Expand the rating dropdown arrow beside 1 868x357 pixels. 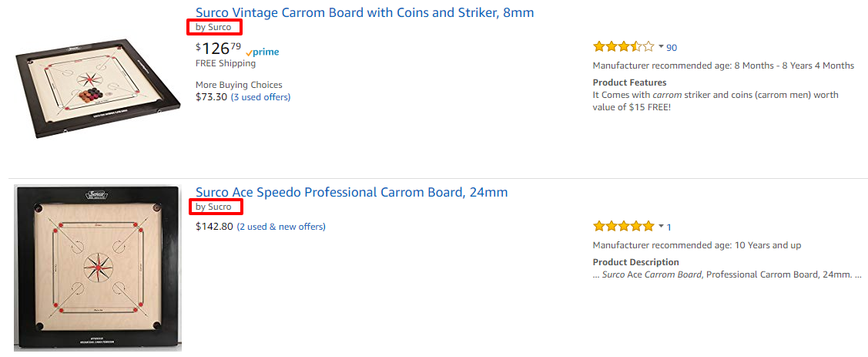click(x=661, y=227)
